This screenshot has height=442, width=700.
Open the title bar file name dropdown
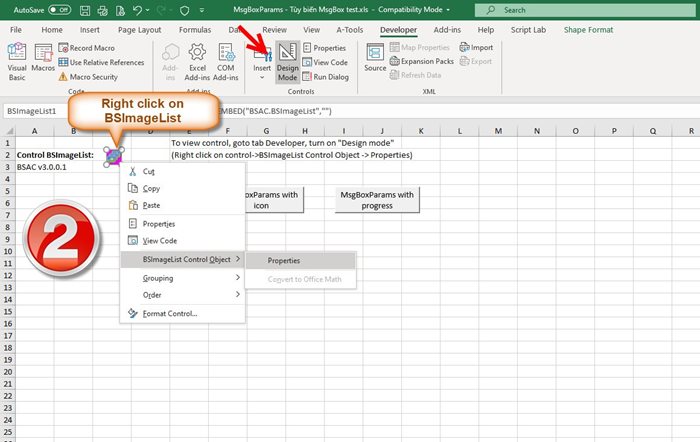448,10
